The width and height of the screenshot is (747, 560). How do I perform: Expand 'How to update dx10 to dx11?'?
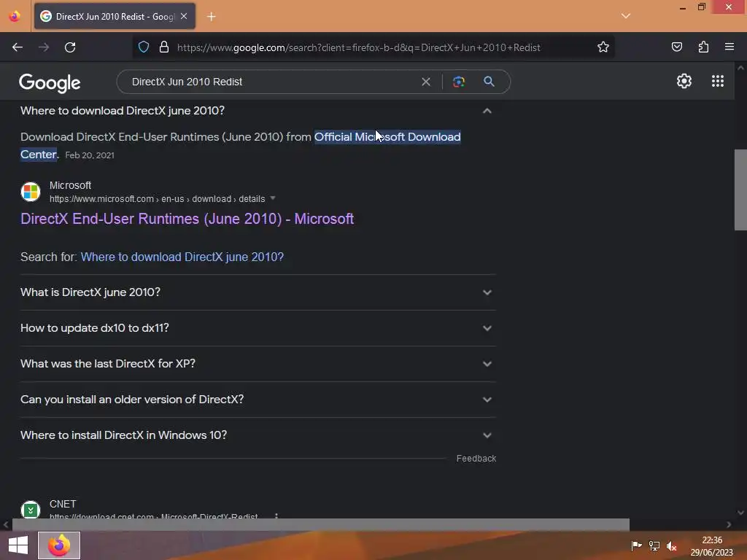tap(258, 327)
